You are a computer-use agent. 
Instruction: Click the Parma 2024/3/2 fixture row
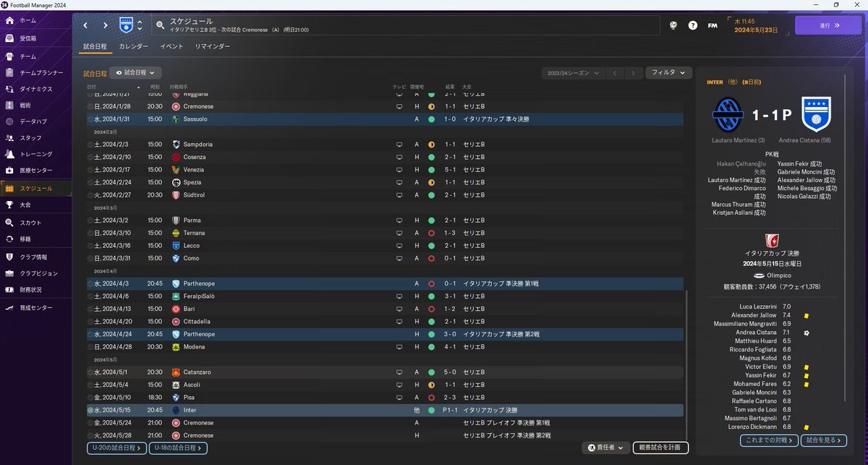385,220
